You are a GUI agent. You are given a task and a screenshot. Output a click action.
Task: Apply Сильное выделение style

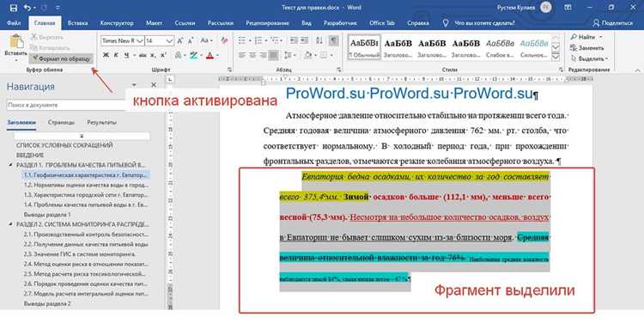pos(534,47)
